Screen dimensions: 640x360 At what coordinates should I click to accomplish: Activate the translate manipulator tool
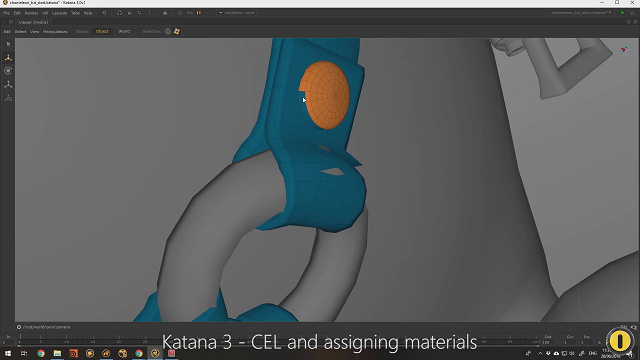(x=8, y=58)
